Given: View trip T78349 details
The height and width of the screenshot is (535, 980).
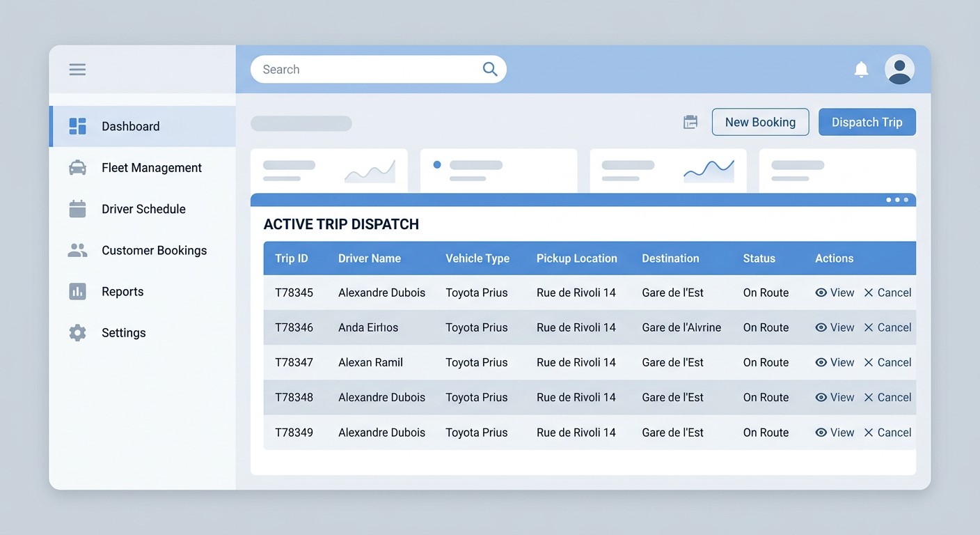Looking at the screenshot, I should point(835,433).
